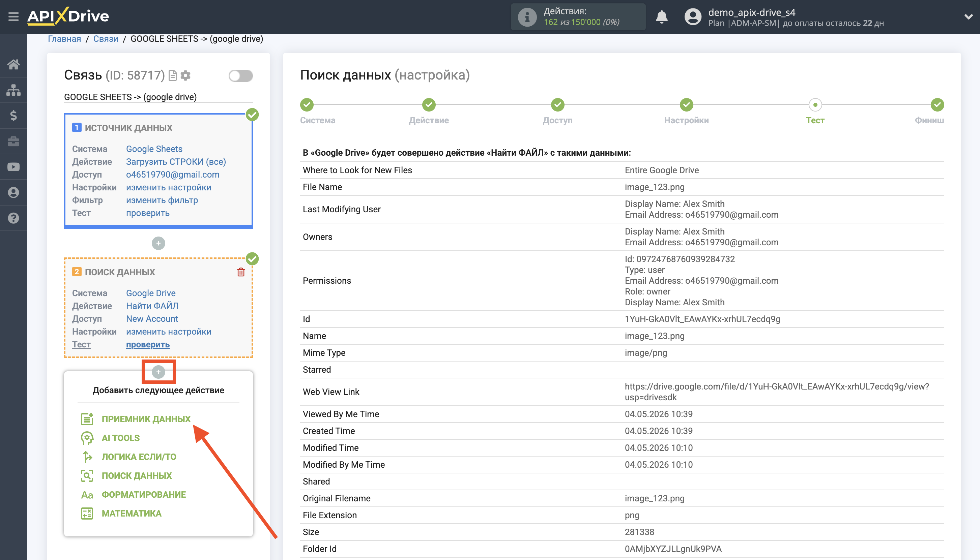
Task: Click Mime Type value image/png
Action: [646, 353]
